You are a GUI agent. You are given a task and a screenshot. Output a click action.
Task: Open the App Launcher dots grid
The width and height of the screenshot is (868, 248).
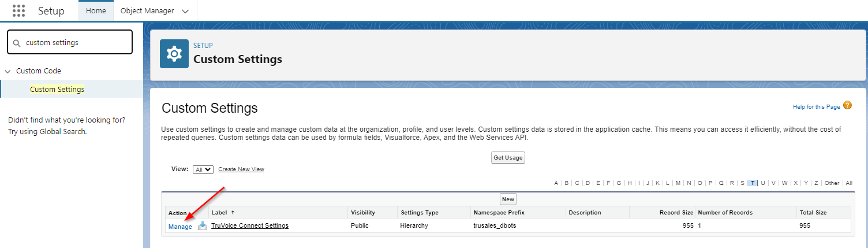[19, 11]
